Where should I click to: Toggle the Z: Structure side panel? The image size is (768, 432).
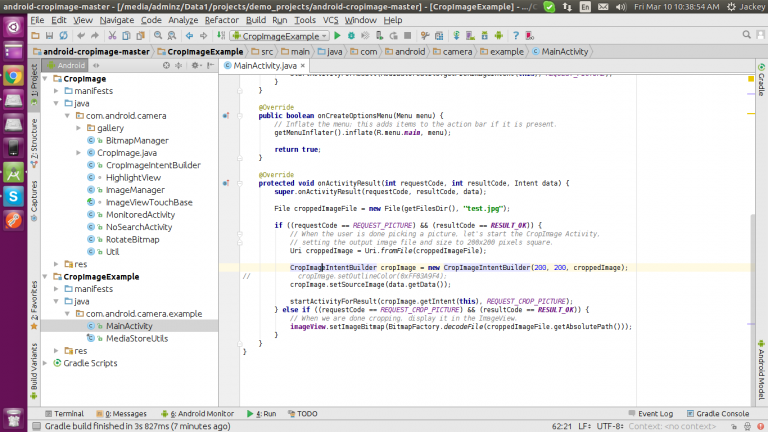coord(33,141)
